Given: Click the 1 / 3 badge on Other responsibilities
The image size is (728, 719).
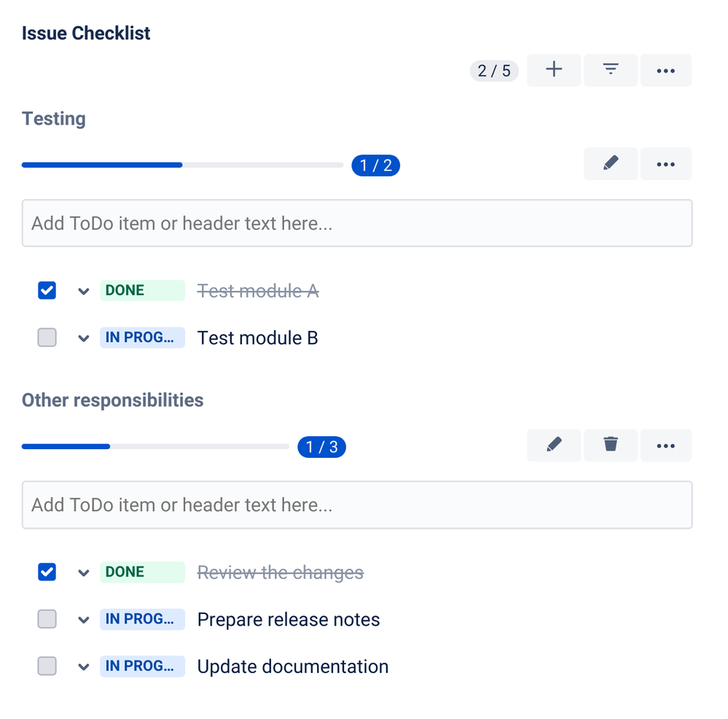Looking at the screenshot, I should [x=321, y=446].
